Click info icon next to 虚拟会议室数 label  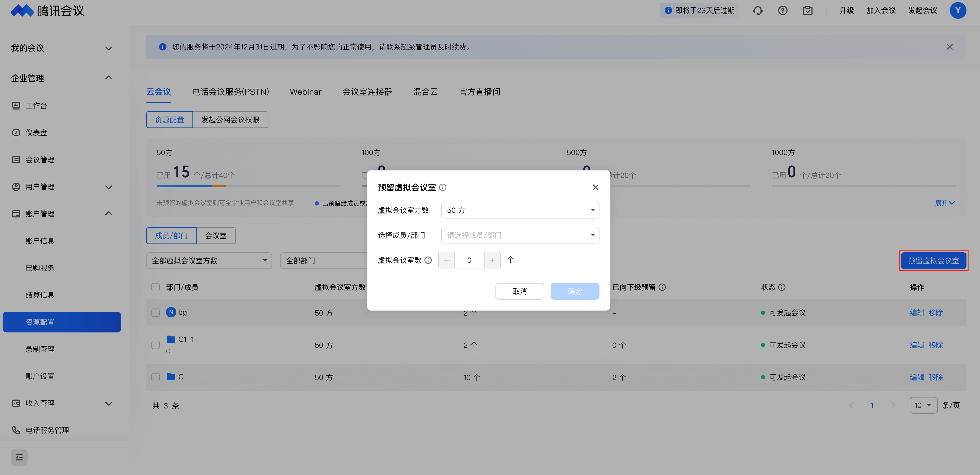428,260
